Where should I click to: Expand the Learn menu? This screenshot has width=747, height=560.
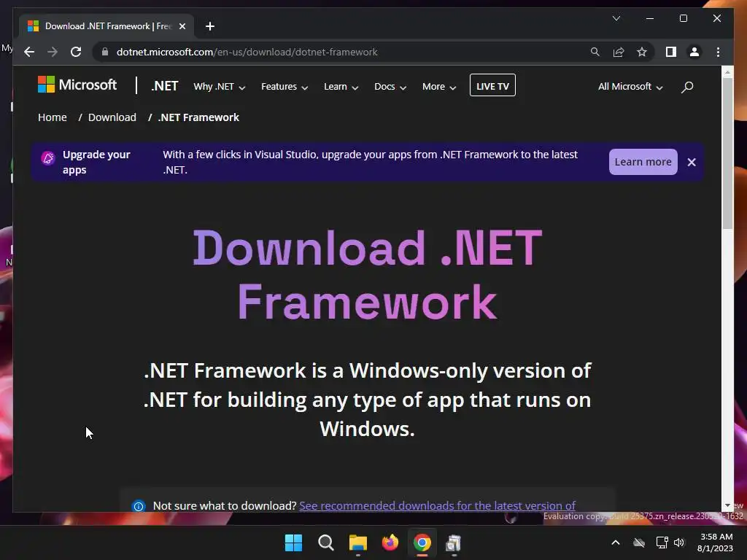[x=341, y=87]
